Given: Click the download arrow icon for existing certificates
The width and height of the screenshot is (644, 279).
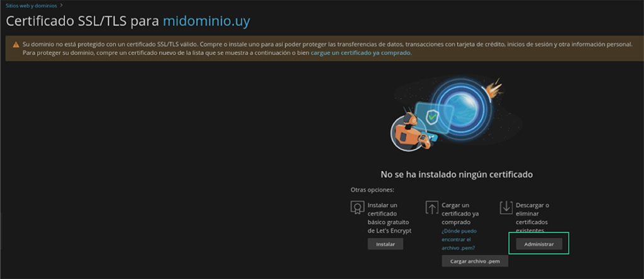Looking at the screenshot, I should tap(506, 208).
